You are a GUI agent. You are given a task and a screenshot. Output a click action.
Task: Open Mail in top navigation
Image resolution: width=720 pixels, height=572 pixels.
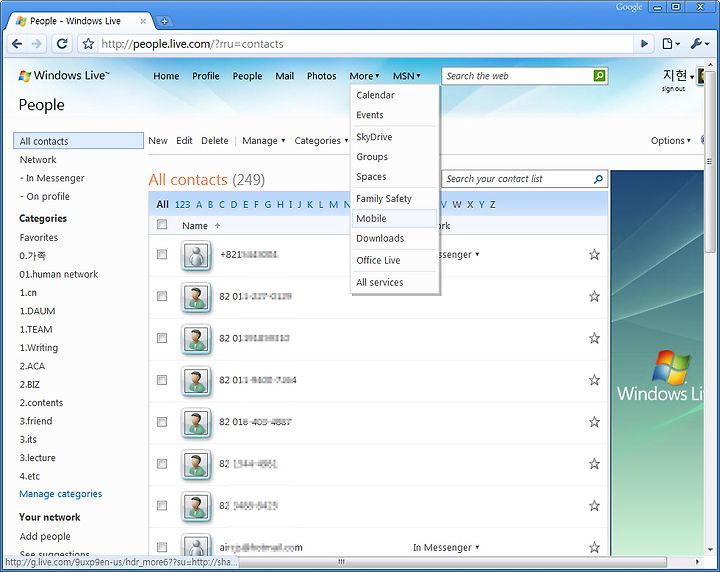coord(285,76)
